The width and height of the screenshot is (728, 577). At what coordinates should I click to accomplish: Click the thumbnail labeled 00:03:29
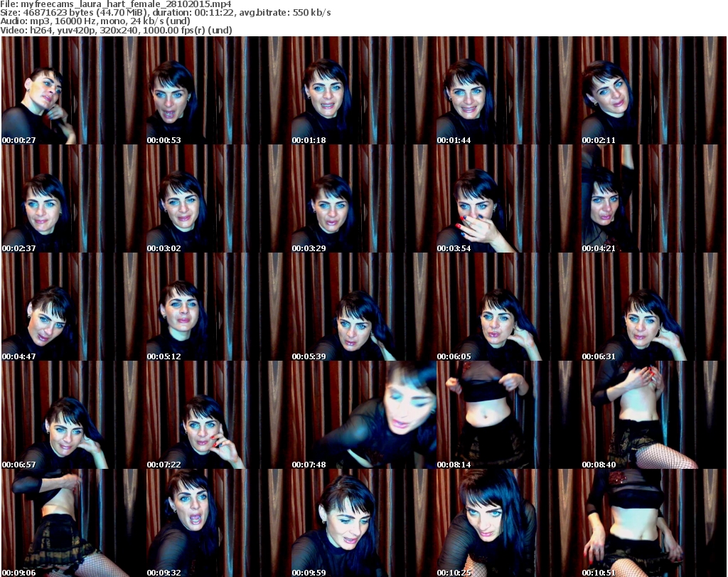tap(363, 198)
